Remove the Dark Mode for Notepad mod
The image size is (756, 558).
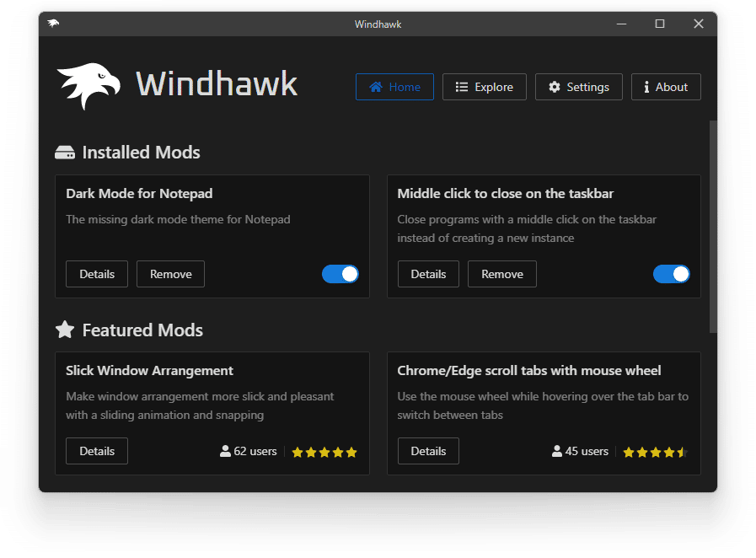click(170, 274)
